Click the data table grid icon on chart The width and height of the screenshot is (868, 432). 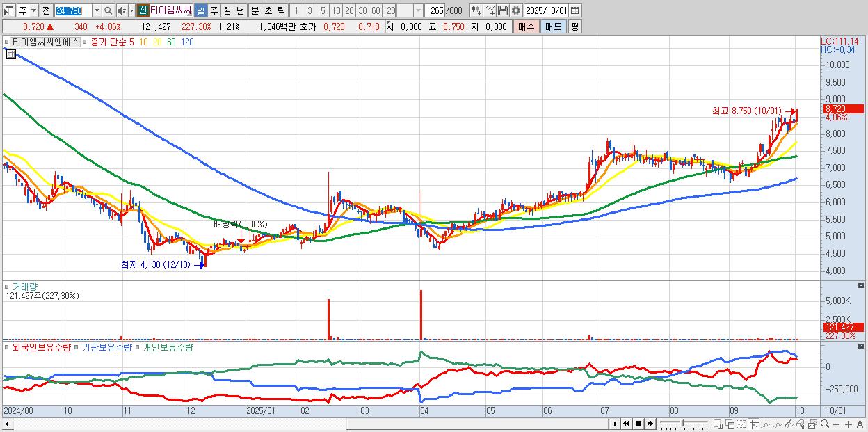(x=11, y=54)
